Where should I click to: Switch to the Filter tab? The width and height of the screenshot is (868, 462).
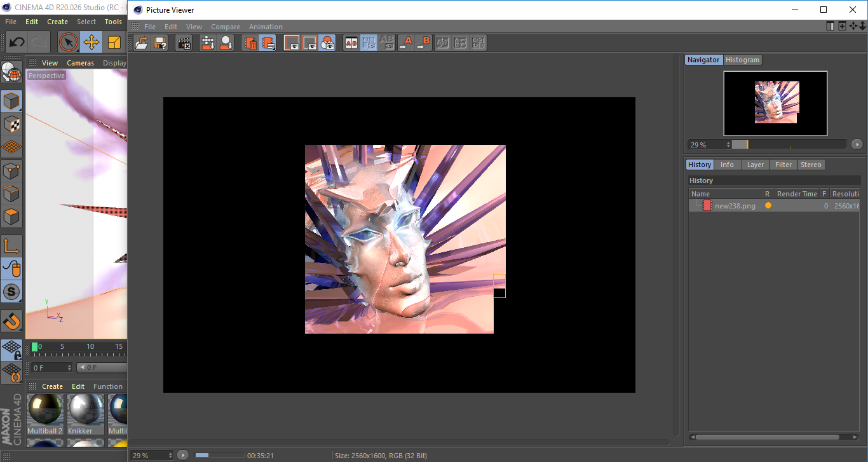(x=783, y=165)
